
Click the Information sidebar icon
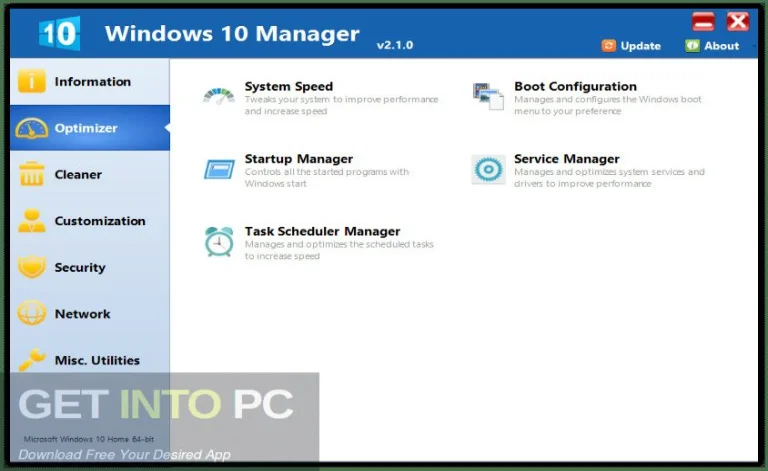[32, 81]
